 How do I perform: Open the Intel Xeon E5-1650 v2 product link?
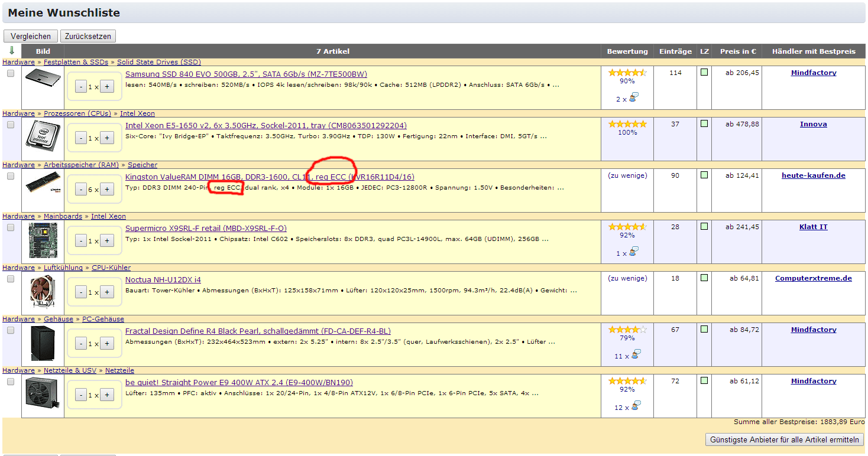[266, 126]
